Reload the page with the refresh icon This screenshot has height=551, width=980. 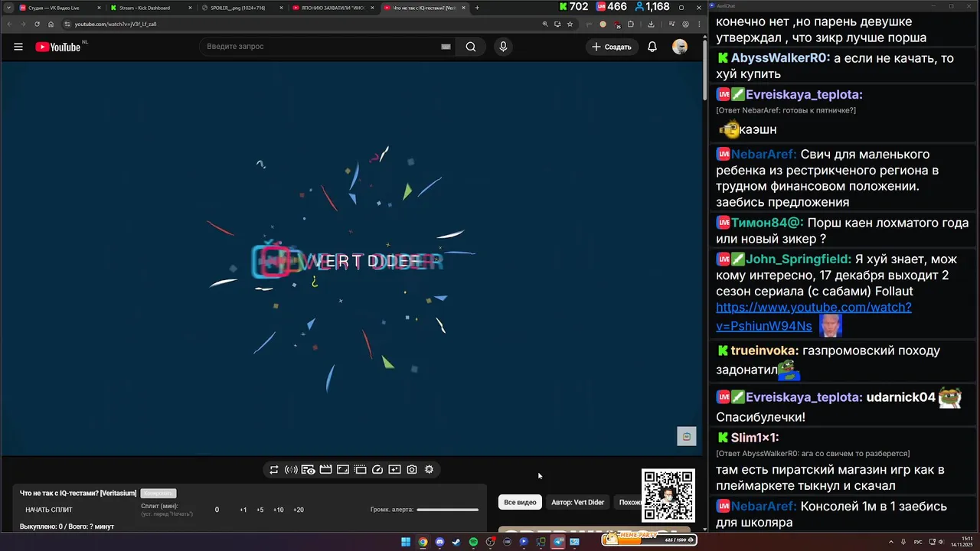point(37,24)
